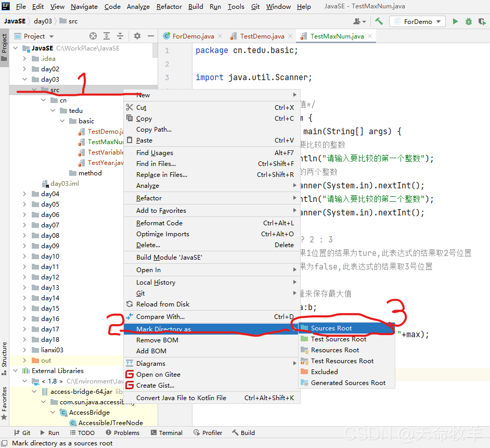Click Resources Root option
490x448 pixels.
pos(346,350)
